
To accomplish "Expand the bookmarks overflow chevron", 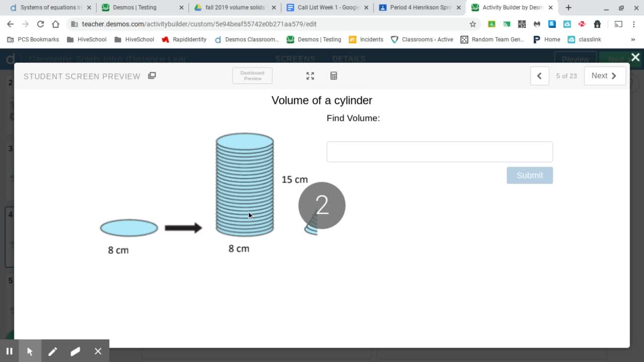I will click(x=633, y=39).
